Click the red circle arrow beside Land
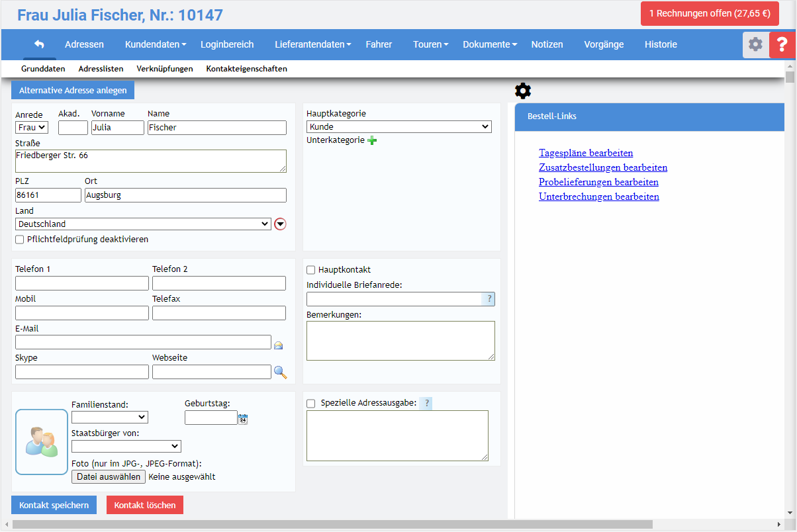 pos(280,224)
